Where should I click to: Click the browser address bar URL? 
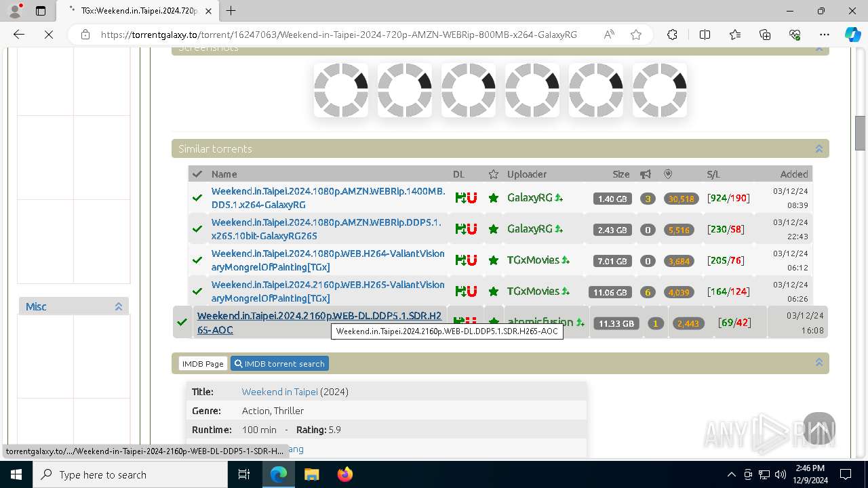click(x=339, y=35)
